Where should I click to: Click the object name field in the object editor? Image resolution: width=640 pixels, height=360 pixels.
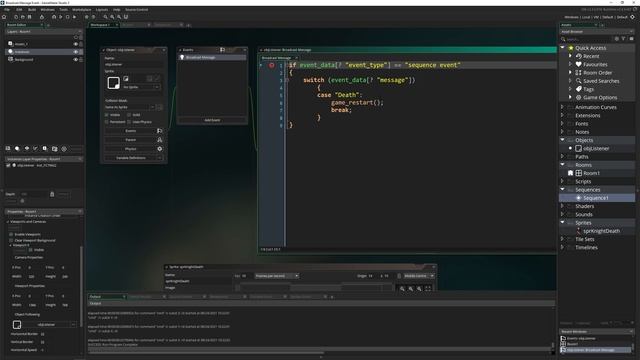point(134,64)
